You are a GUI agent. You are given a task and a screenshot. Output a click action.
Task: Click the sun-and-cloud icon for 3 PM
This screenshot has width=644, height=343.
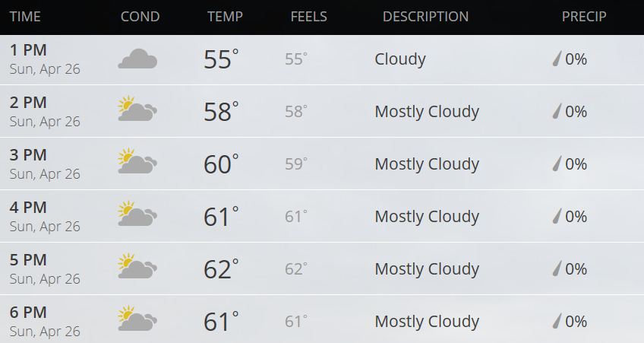click(137, 160)
